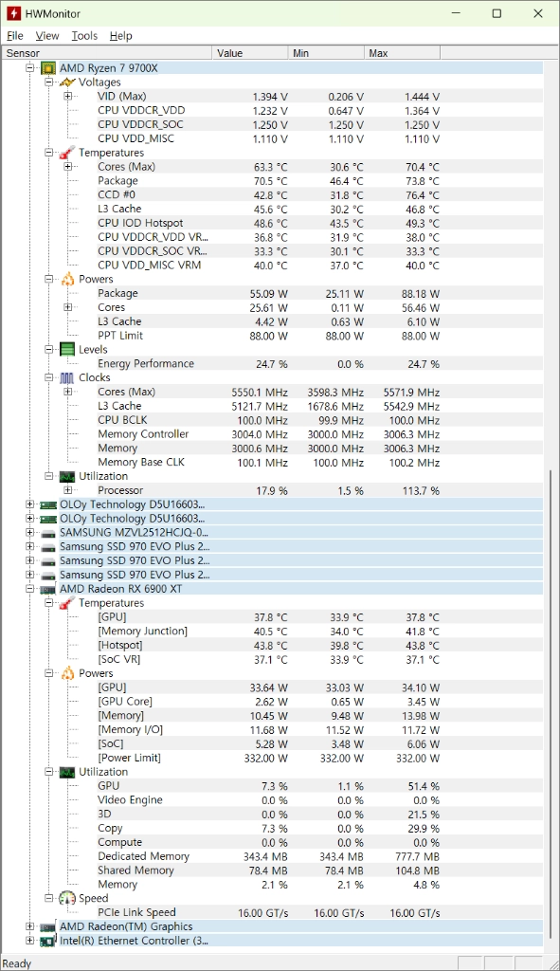Open the Help menu
The image size is (560, 971).
(x=120, y=36)
